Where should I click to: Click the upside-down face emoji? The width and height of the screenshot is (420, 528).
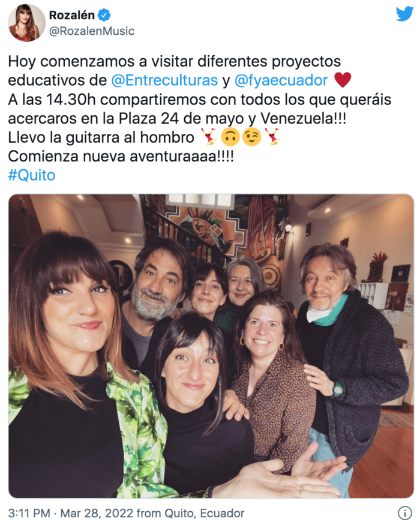pyautogui.click(x=230, y=137)
